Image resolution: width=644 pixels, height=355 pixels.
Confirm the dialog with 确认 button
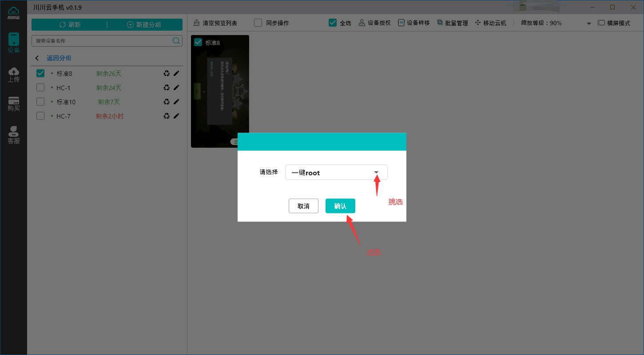coord(340,205)
